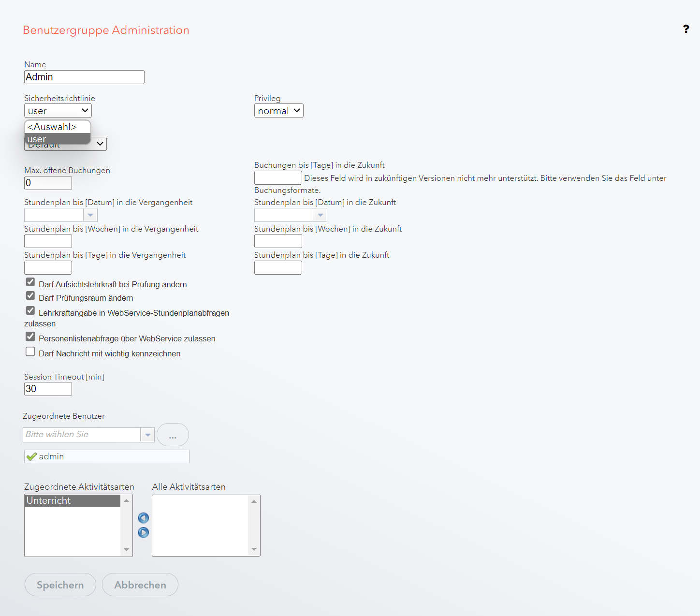Click the right arrow to unassign activity type
Screen dimensions: 700x616
(144, 533)
